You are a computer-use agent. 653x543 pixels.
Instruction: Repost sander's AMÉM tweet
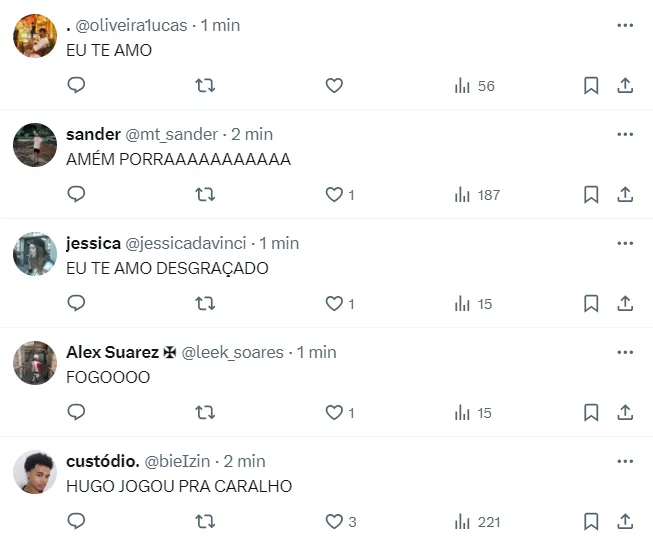click(205, 195)
